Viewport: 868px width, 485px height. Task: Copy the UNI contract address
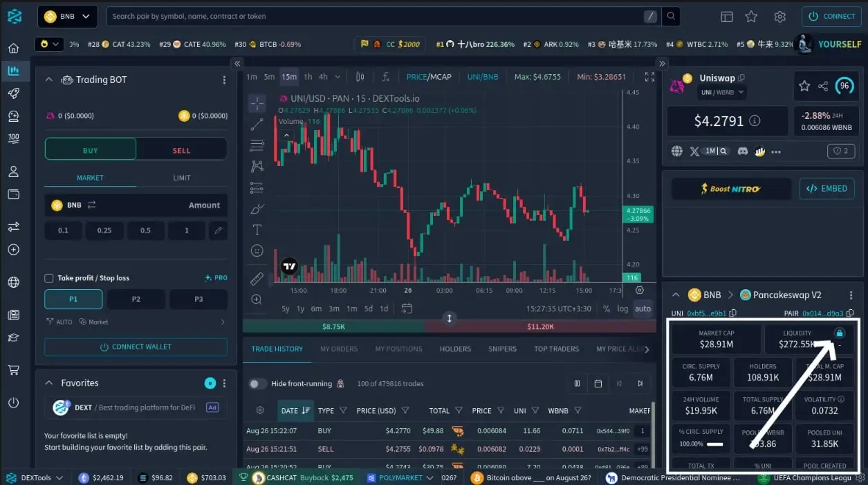pos(733,313)
